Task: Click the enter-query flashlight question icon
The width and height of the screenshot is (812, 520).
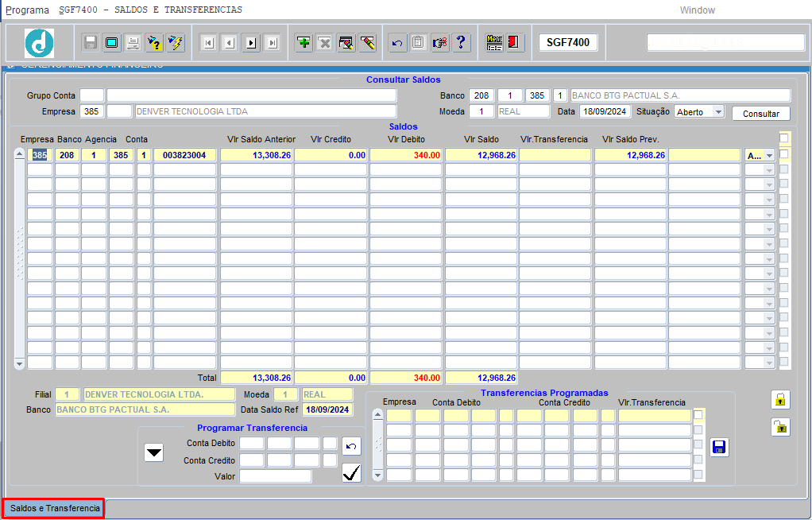Action: pos(154,42)
